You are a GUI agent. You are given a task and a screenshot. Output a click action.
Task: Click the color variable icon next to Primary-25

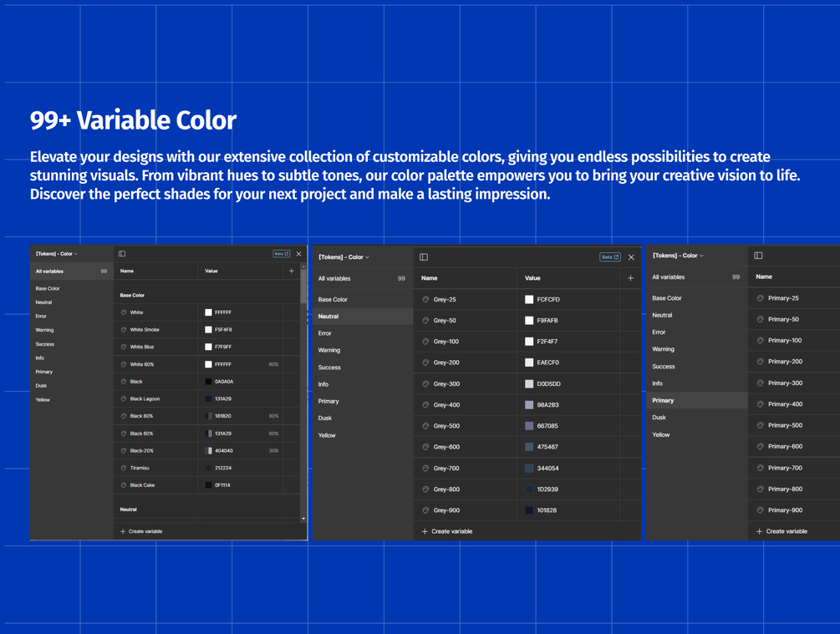pos(760,298)
